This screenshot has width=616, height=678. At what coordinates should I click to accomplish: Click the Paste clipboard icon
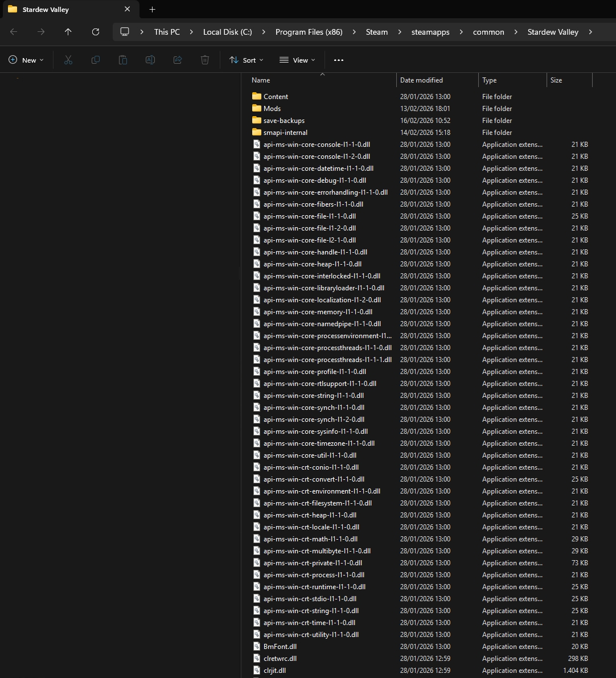123,60
